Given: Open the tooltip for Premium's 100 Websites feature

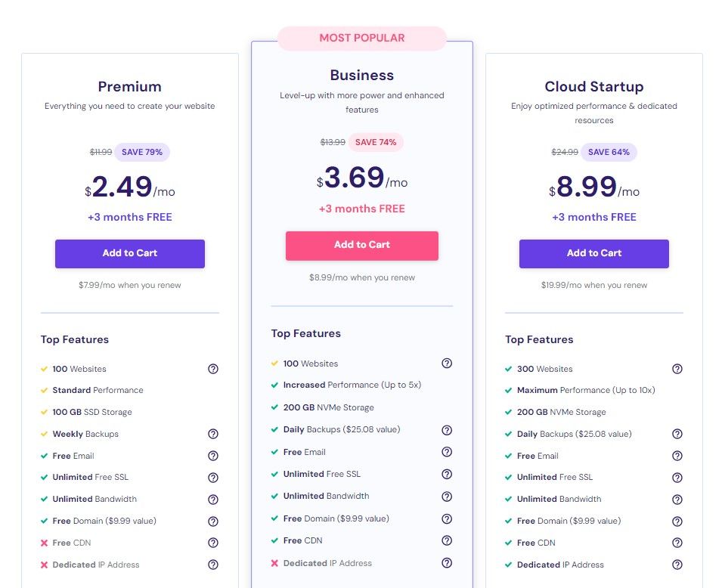Looking at the screenshot, I should [212, 369].
